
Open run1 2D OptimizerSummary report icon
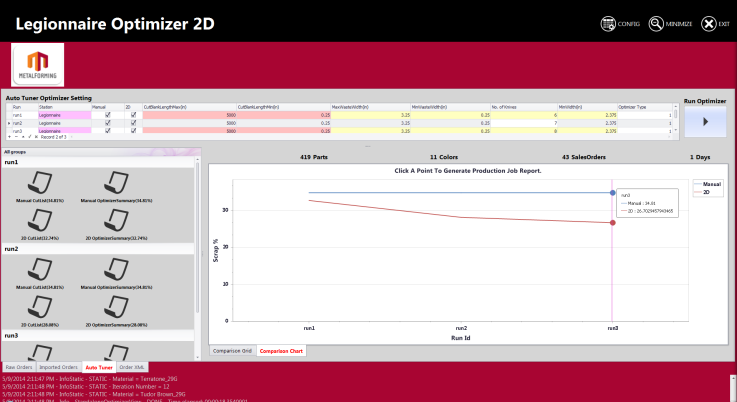(116, 221)
